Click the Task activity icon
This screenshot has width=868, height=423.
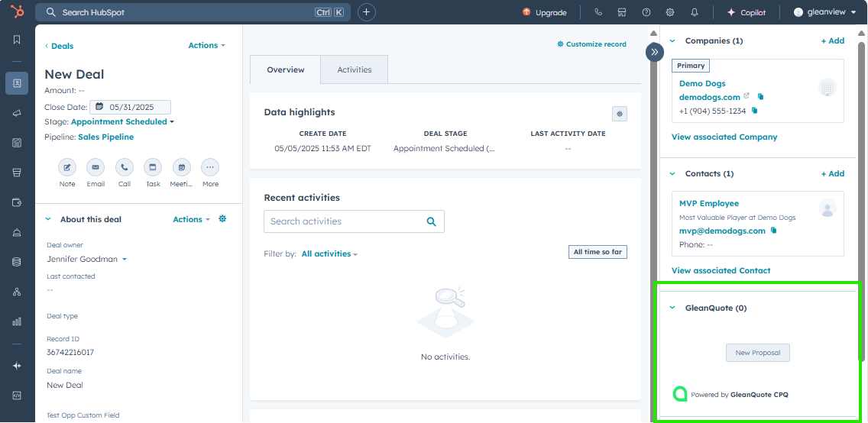point(153,167)
